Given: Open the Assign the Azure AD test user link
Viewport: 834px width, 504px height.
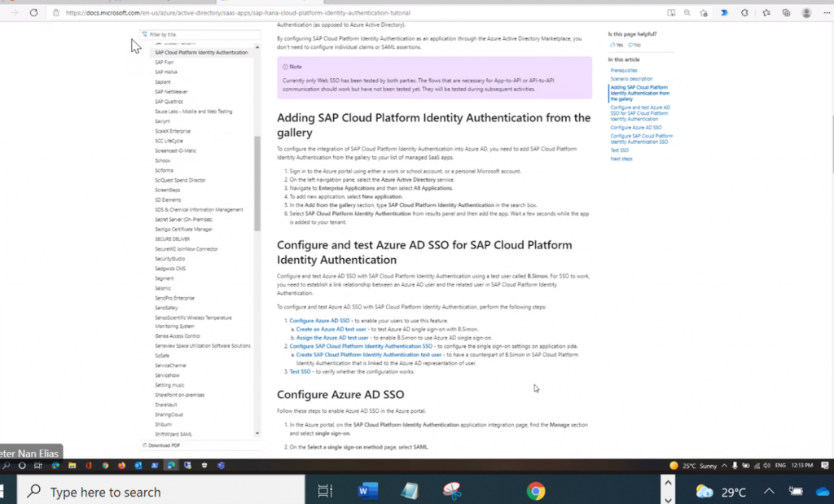Looking at the screenshot, I should (332, 338).
